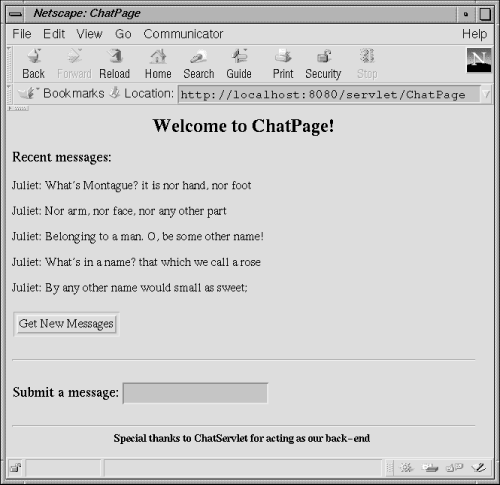Open the Communicator menu

tap(183, 34)
